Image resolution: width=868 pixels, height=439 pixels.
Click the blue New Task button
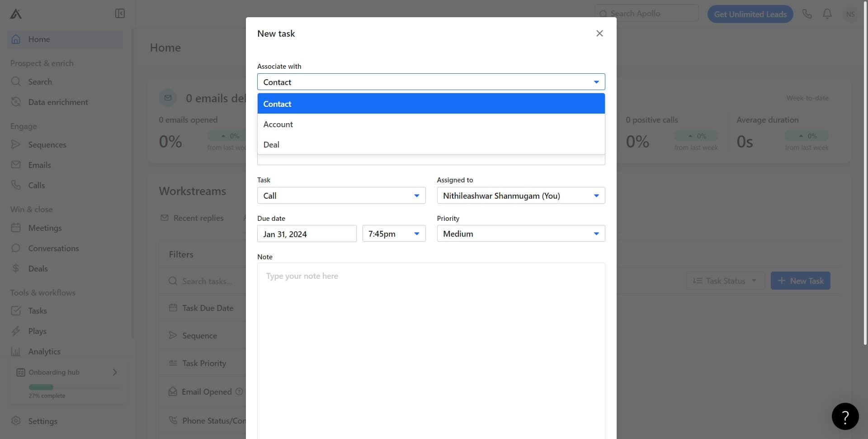click(800, 281)
